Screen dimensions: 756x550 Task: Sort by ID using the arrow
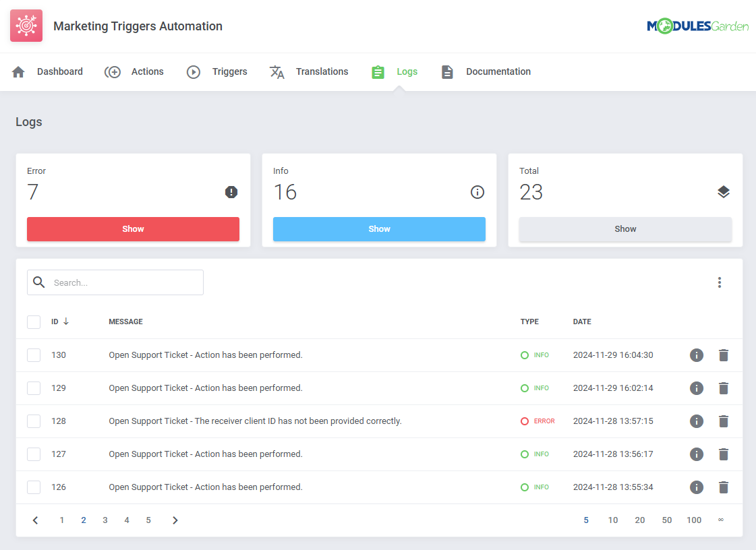(66, 321)
